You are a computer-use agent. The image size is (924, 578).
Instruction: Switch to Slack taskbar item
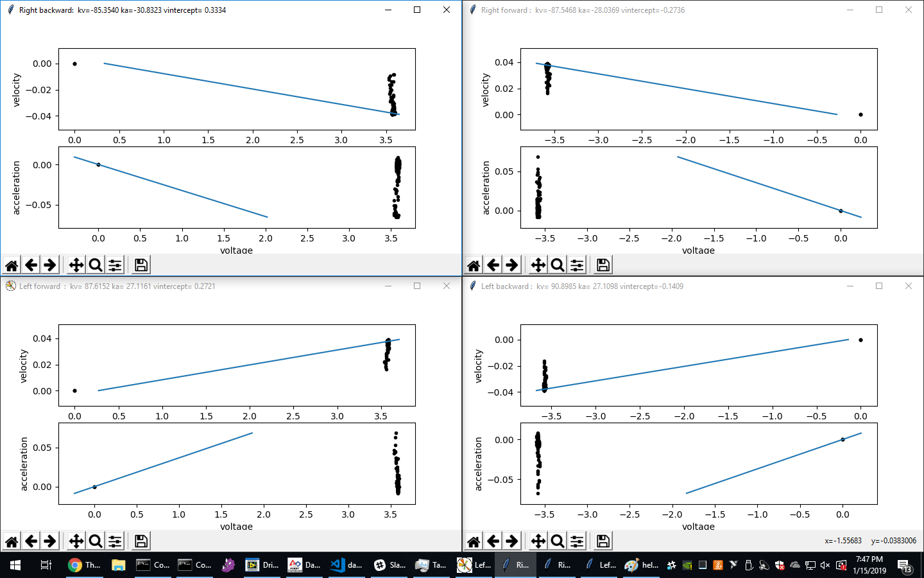[389, 565]
